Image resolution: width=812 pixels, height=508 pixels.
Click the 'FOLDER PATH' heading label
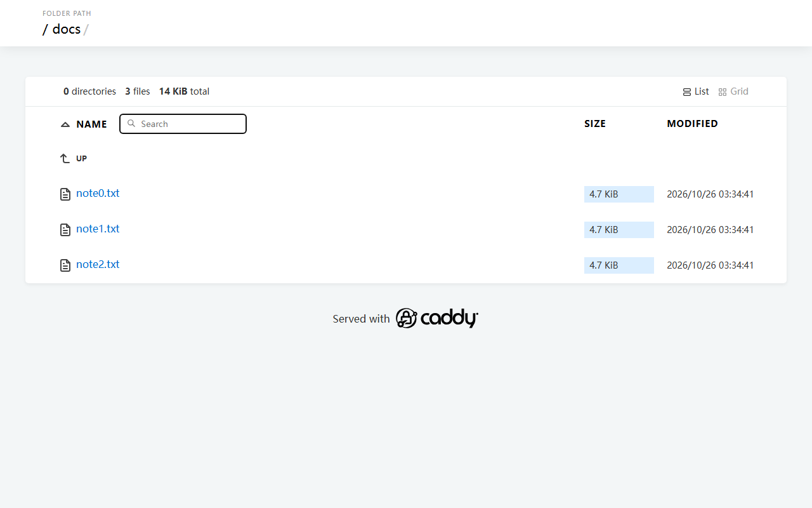point(67,13)
